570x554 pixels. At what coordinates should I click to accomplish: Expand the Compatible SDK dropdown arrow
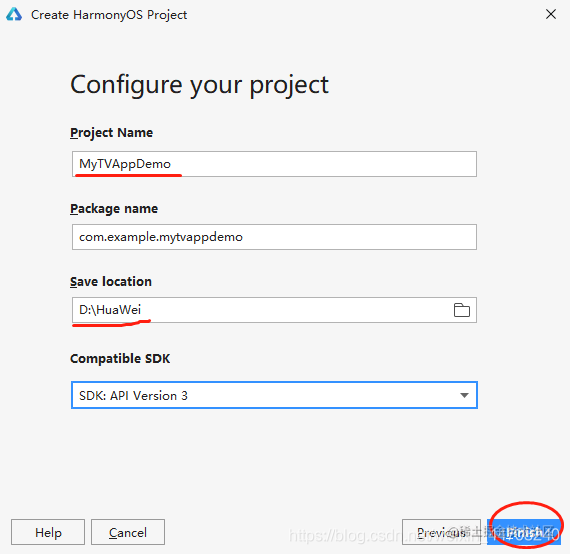coord(464,395)
